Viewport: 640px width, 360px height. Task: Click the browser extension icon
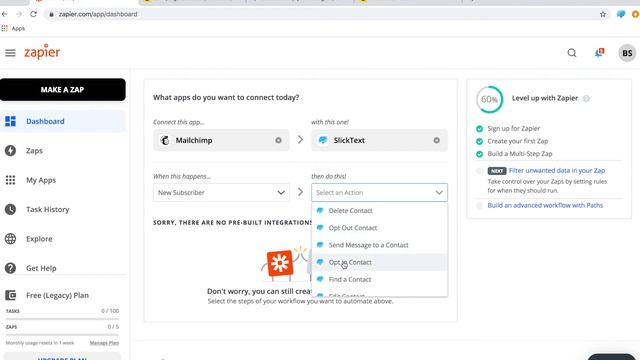(621, 14)
